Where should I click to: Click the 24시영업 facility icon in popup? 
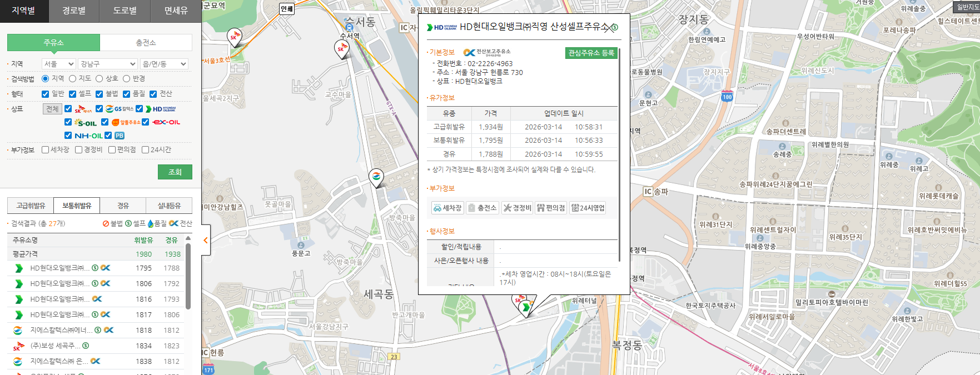[x=588, y=208]
